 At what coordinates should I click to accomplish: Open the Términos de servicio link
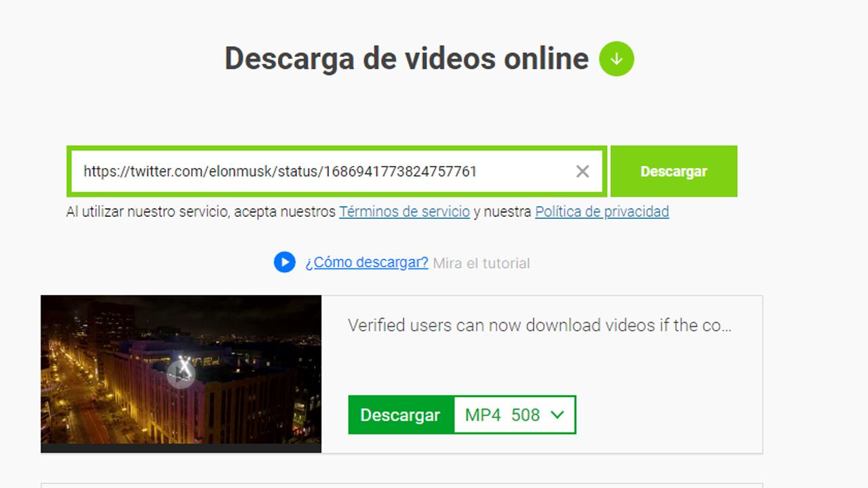point(405,211)
